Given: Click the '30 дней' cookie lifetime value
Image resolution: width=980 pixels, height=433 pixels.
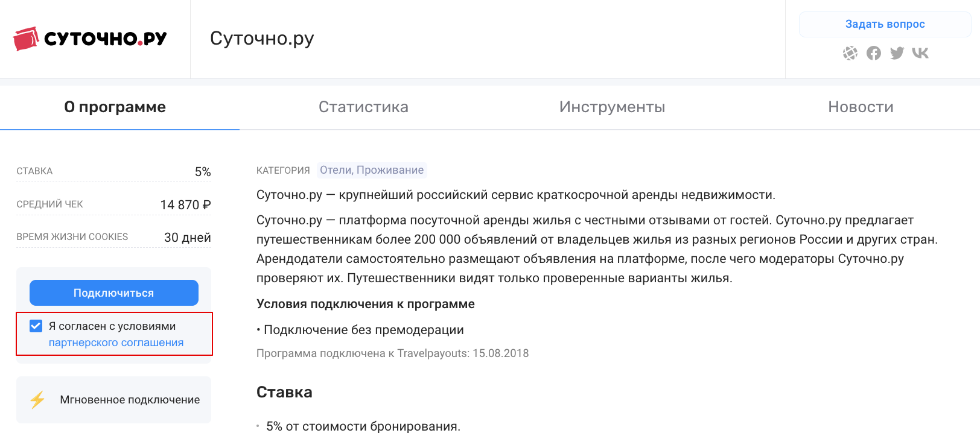Looking at the screenshot, I should click(x=188, y=238).
